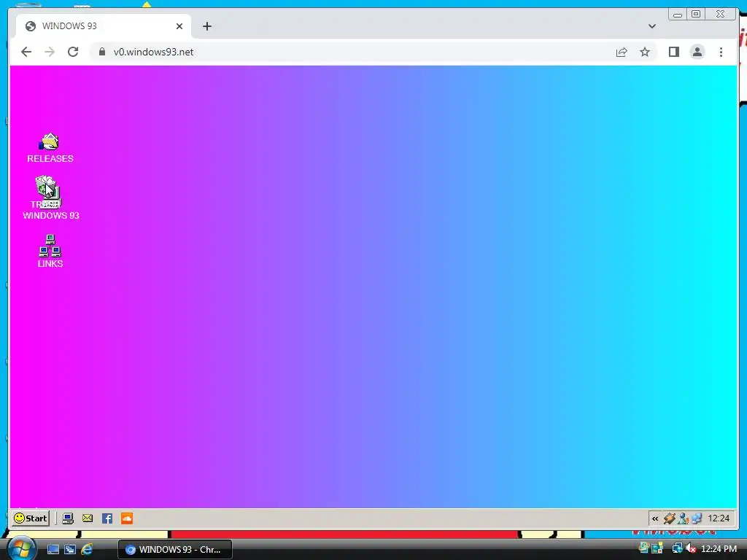Minimize the Chrome window

point(678,15)
